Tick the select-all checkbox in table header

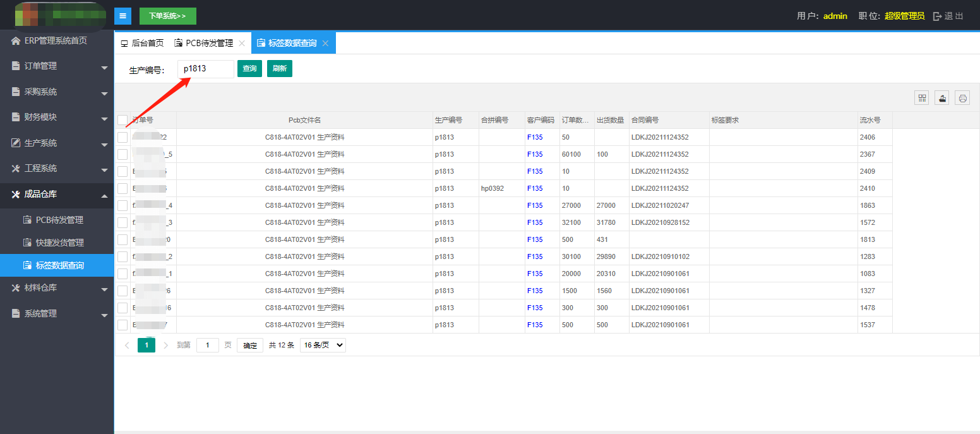click(122, 120)
